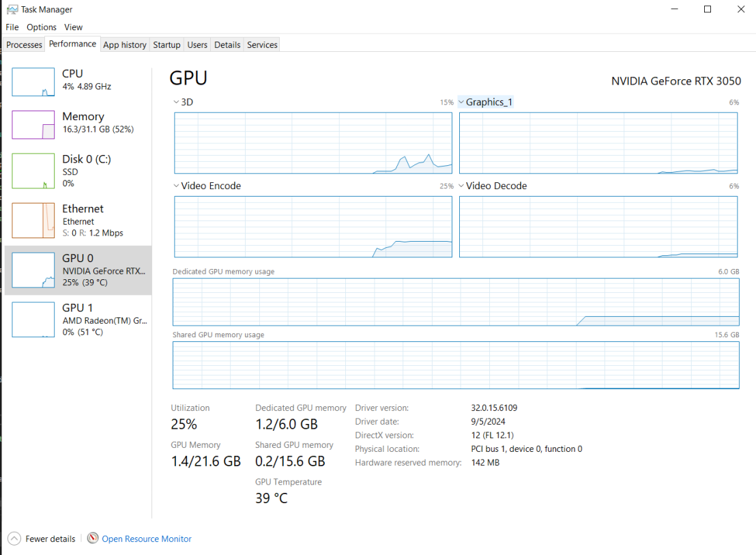756x555 pixels.
Task: Select the Memory usage graph thumbnail
Action: (x=33, y=125)
